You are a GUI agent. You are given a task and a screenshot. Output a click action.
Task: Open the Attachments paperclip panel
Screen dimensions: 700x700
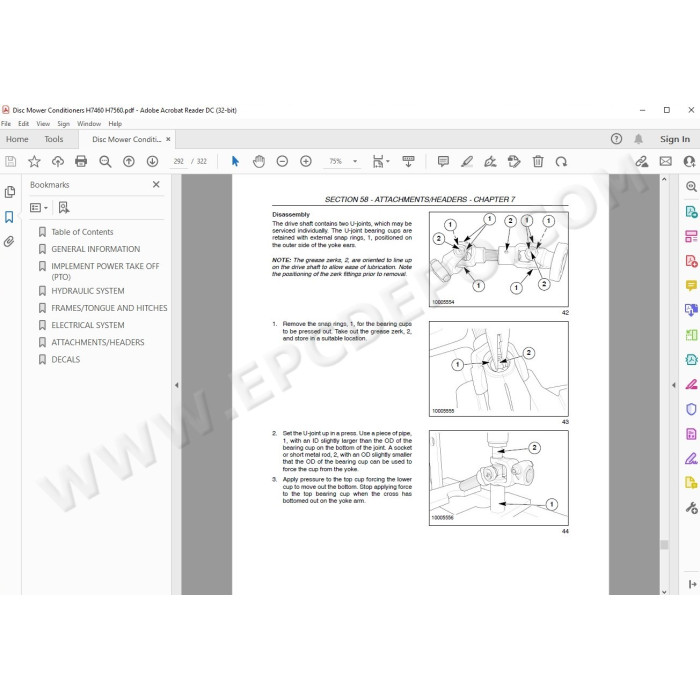9,242
